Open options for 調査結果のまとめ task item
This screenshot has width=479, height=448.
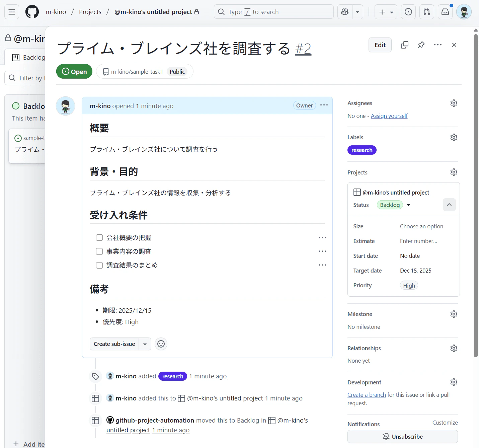(x=322, y=265)
